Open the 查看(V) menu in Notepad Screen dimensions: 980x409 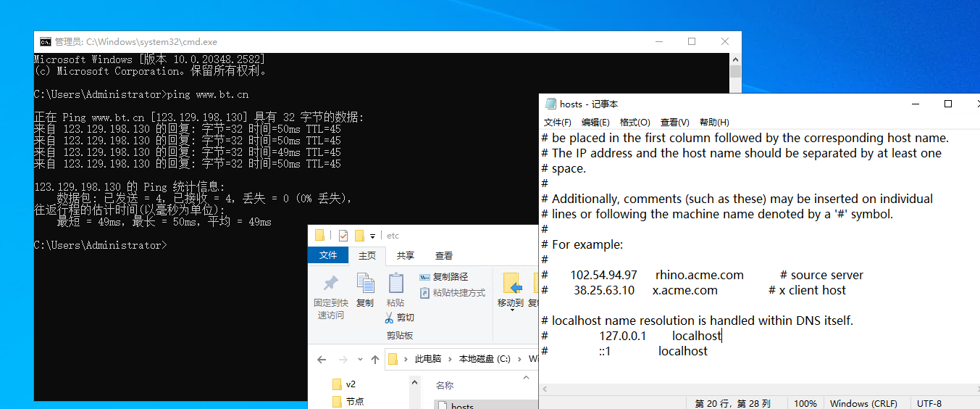[674, 123]
